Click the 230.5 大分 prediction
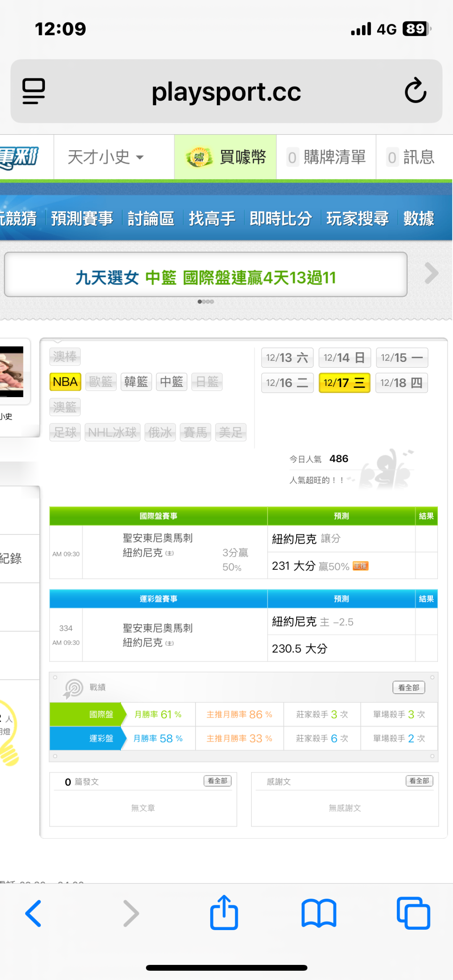 pyautogui.click(x=299, y=649)
